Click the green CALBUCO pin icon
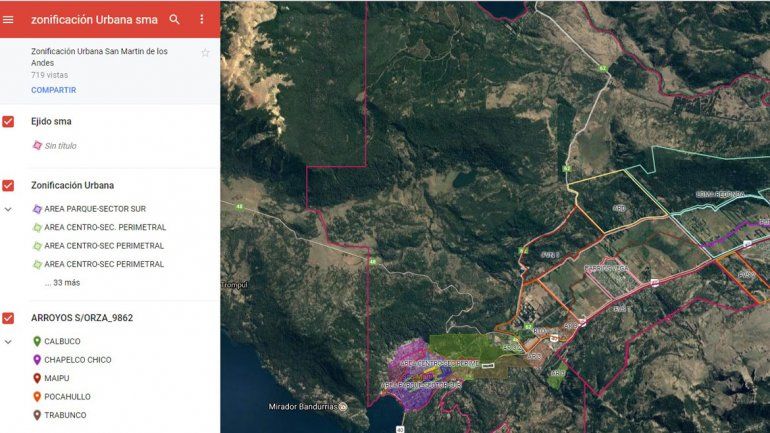The height and width of the screenshot is (433, 770). [x=37, y=341]
